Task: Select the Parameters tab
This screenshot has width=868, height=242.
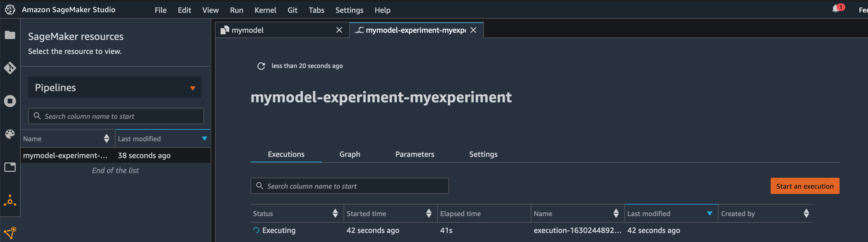Action: coord(414,154)
